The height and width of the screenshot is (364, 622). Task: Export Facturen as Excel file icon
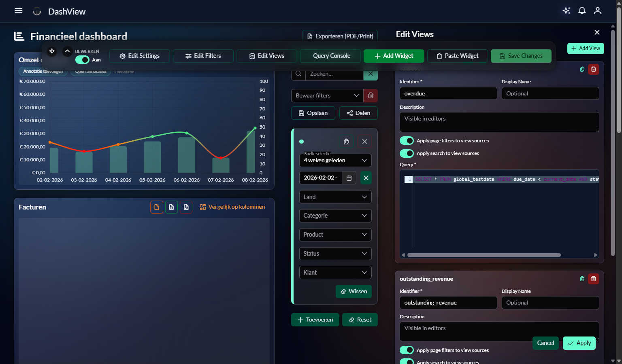tap(171, 207)
